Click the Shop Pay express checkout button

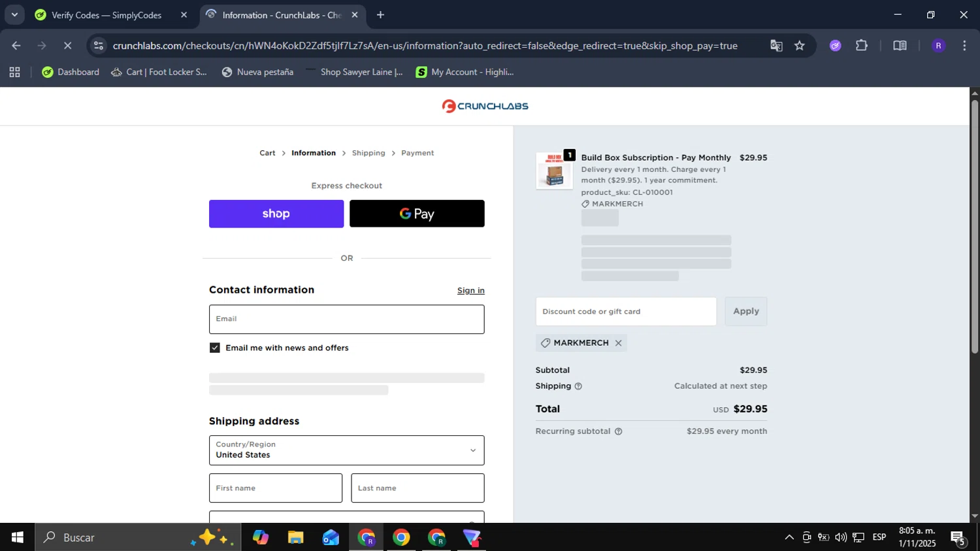[x=276, y=214]
